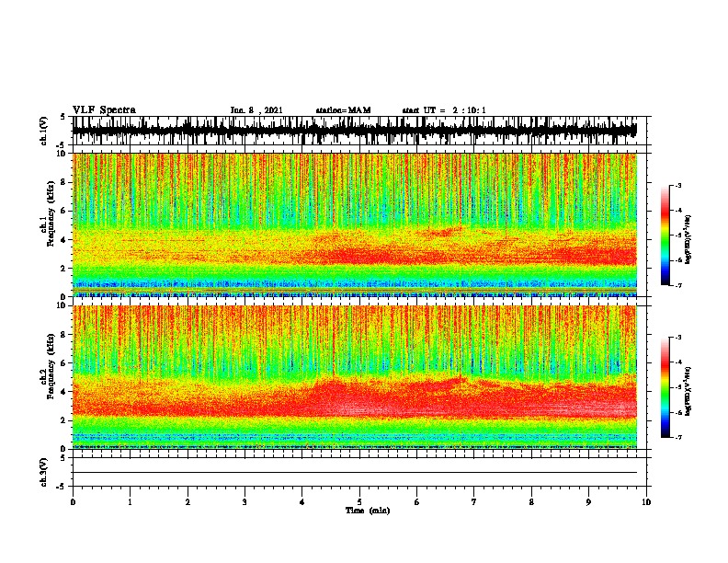Click the "4" kHz tick on ch.1 axis

point(64,240)
